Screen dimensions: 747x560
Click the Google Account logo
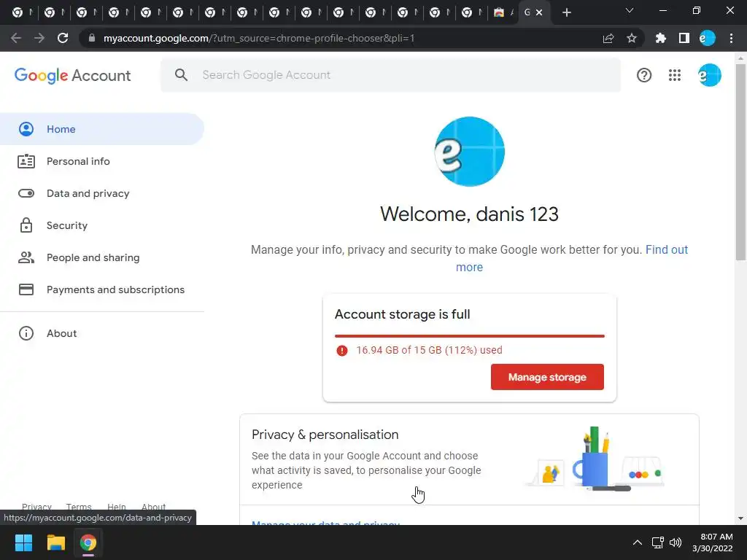point(72,75)
